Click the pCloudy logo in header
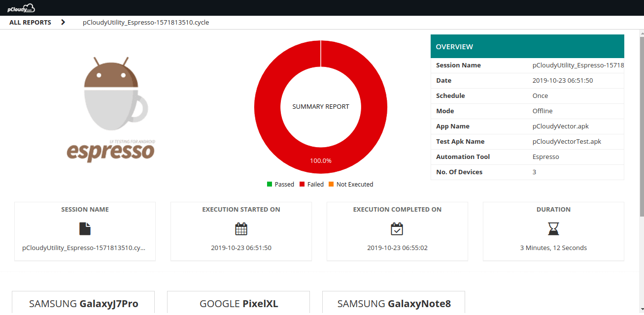 21,8
